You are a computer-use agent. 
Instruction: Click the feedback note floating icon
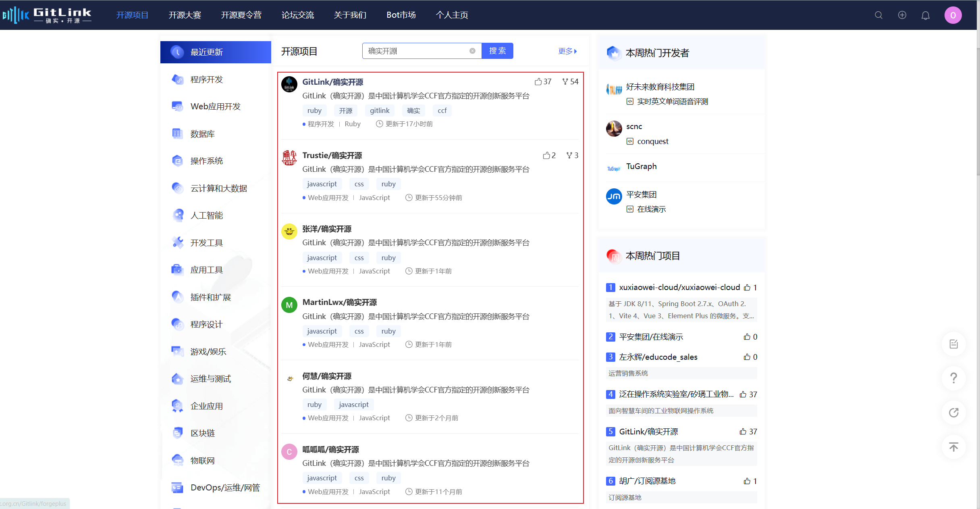click(953, 344)
